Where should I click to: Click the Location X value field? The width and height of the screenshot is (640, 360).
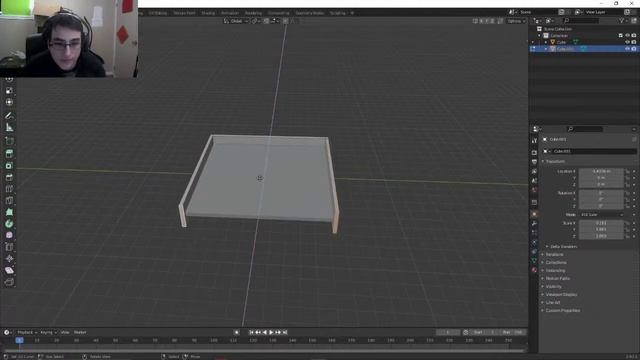pyautogui.click(x=601, y=171)
